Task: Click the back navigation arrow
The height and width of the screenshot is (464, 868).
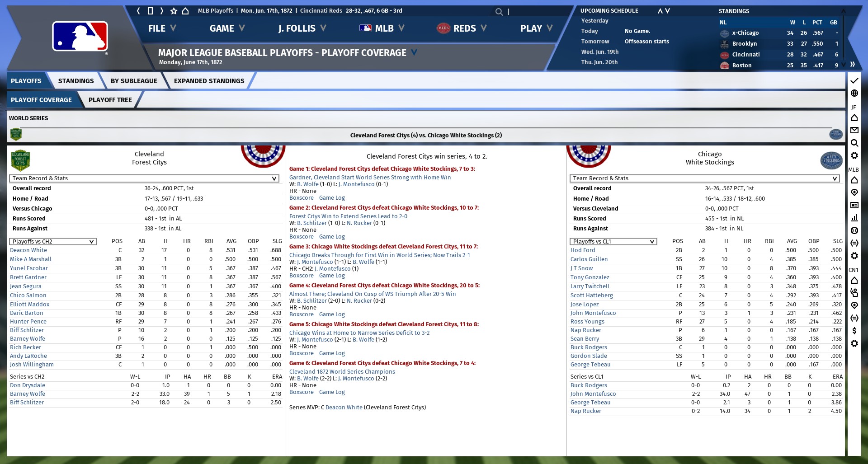Action: tap(139, 11)
